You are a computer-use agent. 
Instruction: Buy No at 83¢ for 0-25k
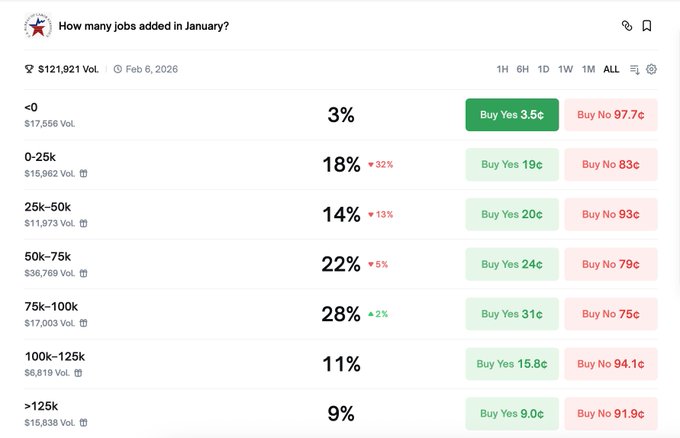[610, 165]
